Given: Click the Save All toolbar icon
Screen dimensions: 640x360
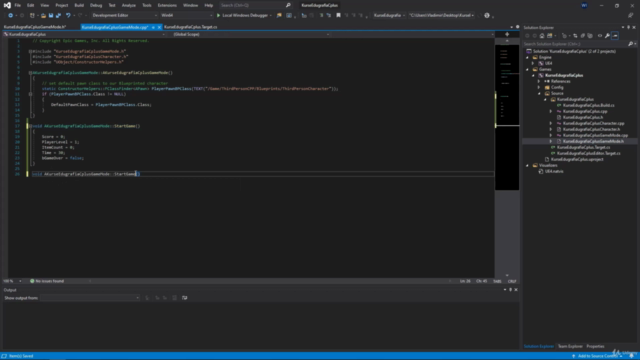Looking at the screenshot, I should [58, 16].
